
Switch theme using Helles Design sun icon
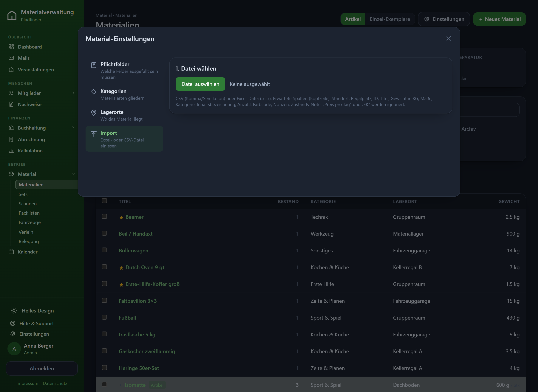point(14,310)
